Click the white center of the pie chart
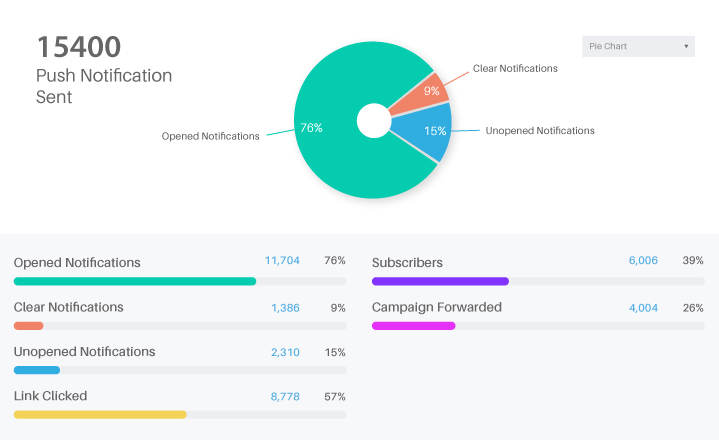Image resolution: width=719 pixels, height=440 pixels. (372, 121)
